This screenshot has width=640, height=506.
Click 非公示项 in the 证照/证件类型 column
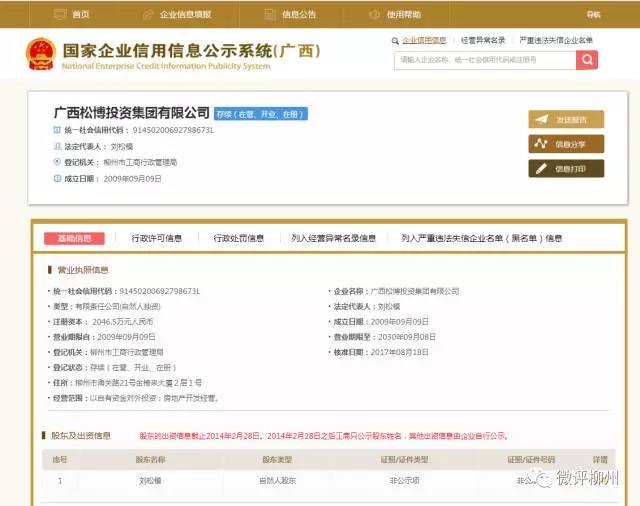pyautogui.click(x=404, y=481)
